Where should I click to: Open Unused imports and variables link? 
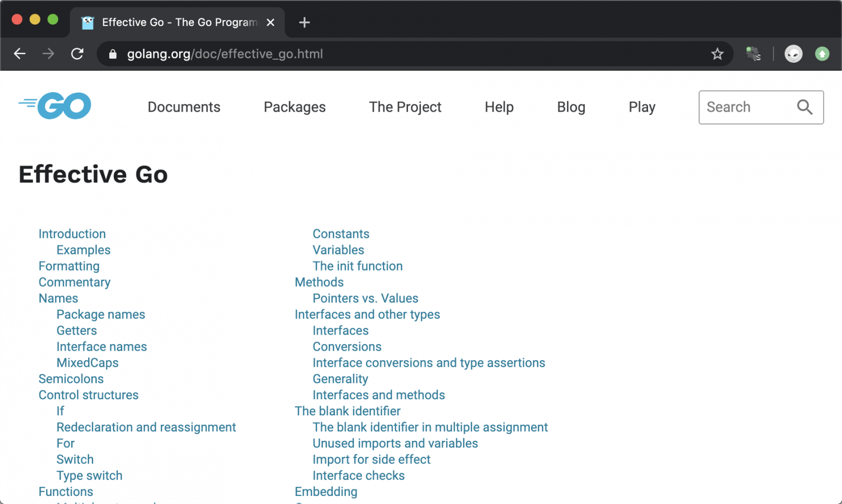click(x=395, y=443)
